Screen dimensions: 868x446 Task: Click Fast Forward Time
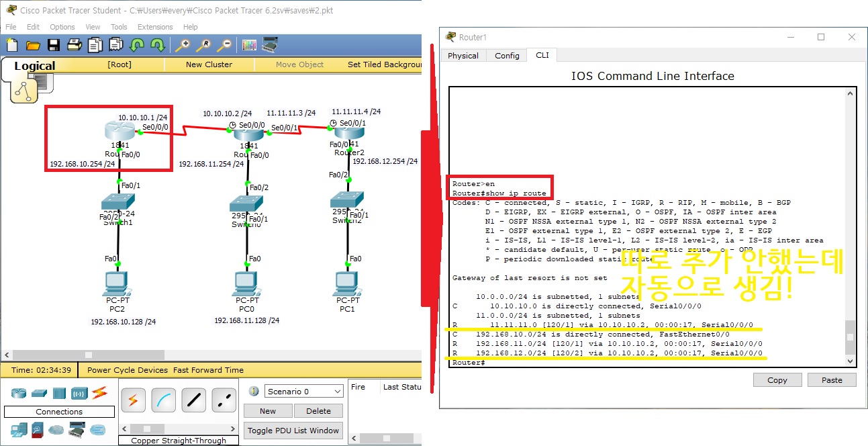(x=208, y=370)
